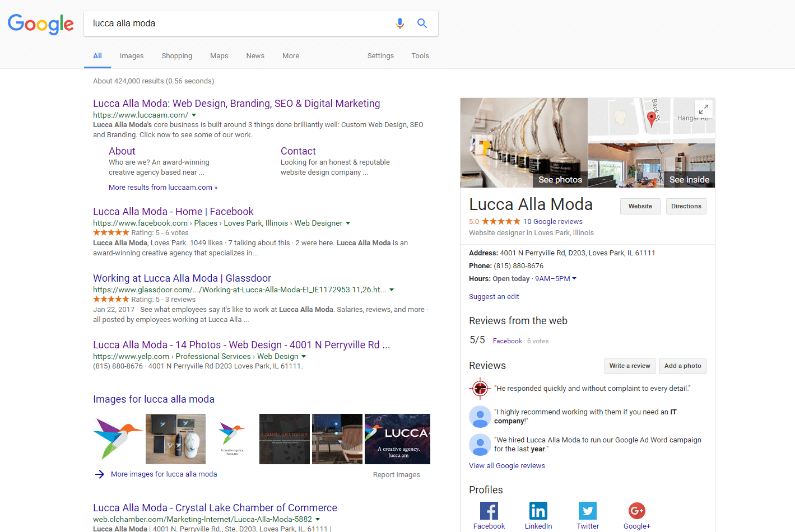Open the office chair image thumbnail
795x532 pixels.
click(337, 439)
